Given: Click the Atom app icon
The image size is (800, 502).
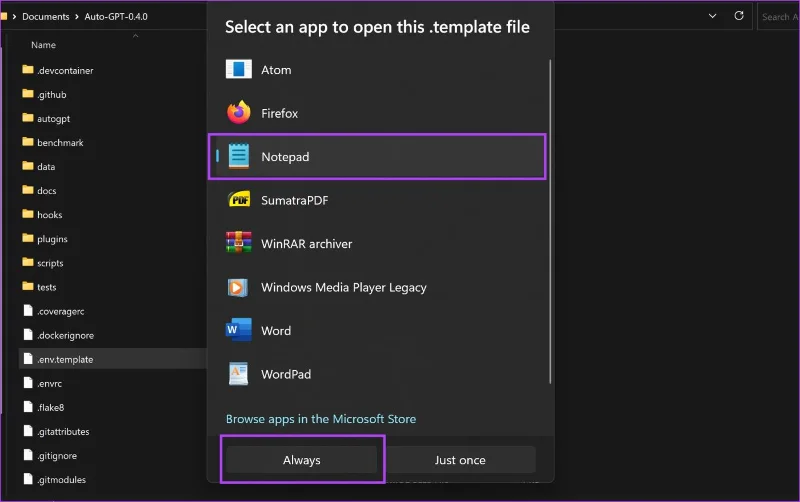Looking at the screenshot, I should click(239, 69).
